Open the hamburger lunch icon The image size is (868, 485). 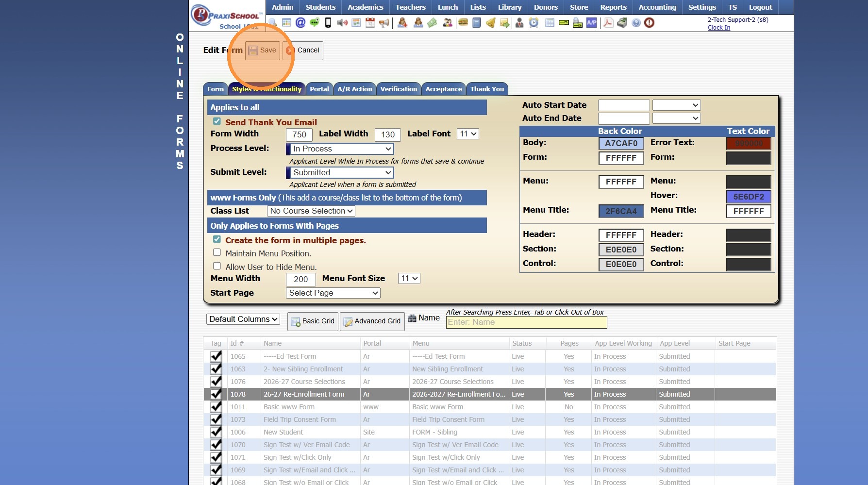pyautogui.click(x=463, y=22)
